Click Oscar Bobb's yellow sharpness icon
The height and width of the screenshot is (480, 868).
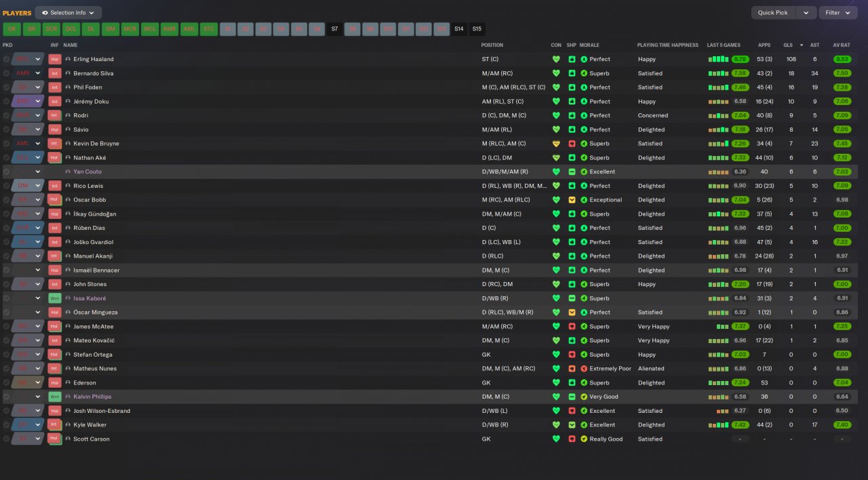572,200
